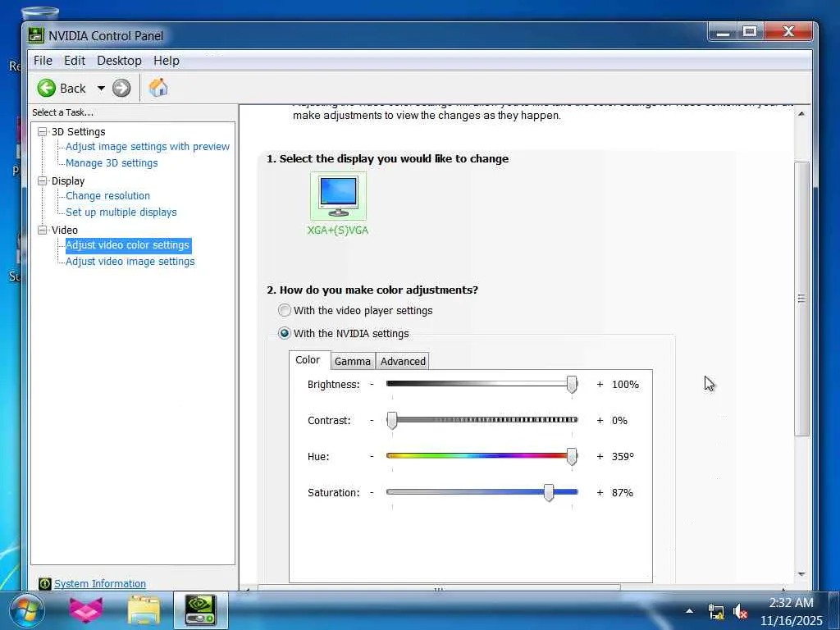Click the 0% contrast value

pos(619,420)
